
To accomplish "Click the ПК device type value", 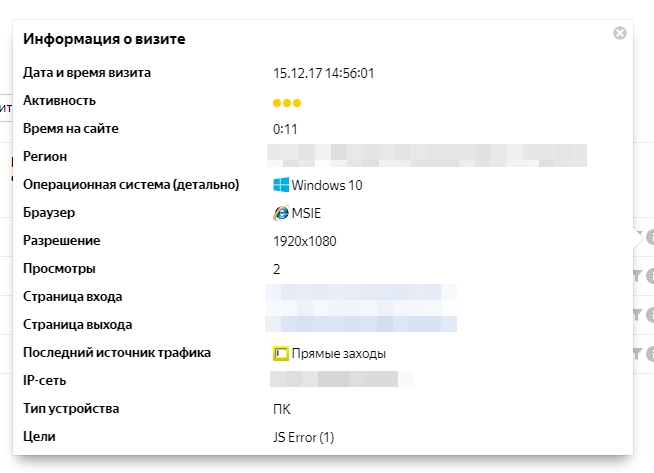I will point(282,409).
